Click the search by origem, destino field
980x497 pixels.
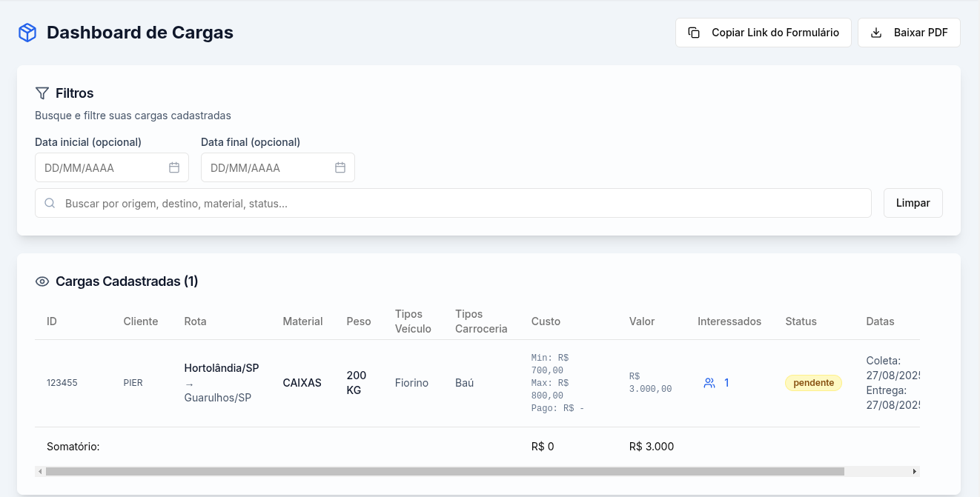coord(460,203)
